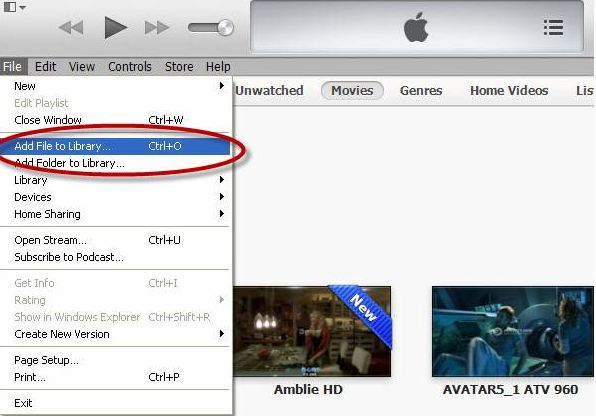Viewport: 596px width, 416px height.
Task: Expand the New submenu arrow
Action: [222, 86]
